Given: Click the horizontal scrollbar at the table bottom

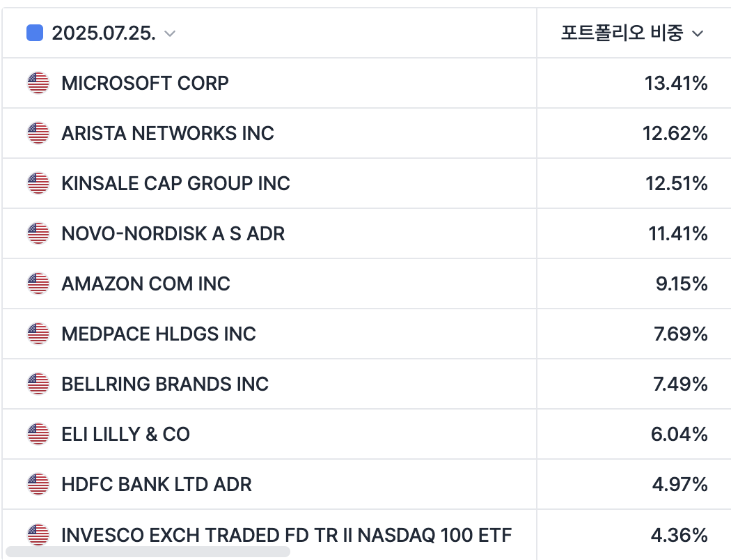Looking at the screenshot, I should (x=148, y=552).
